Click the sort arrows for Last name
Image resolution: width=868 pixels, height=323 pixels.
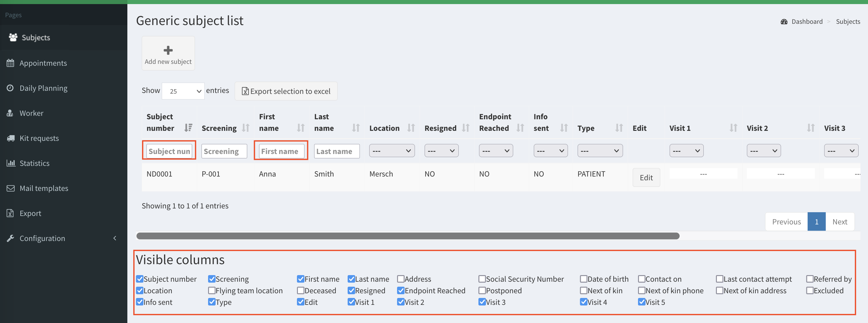pyautogui.click(x=356, y=128)
